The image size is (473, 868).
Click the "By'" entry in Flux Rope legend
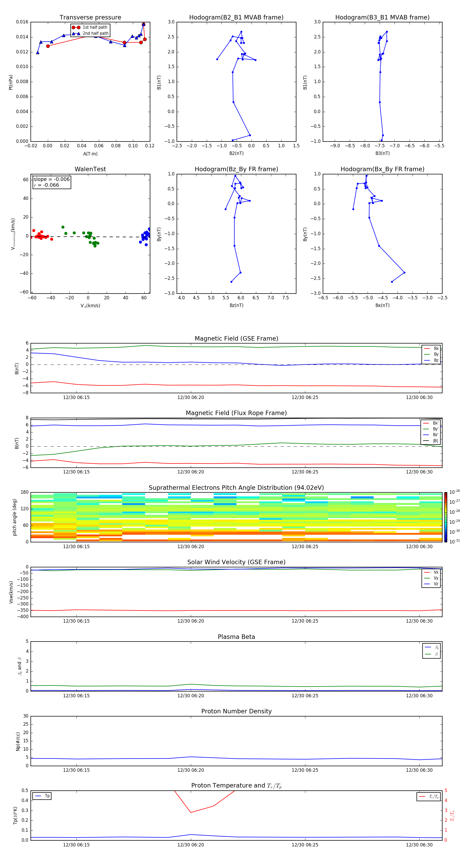(x=431, y=429)
